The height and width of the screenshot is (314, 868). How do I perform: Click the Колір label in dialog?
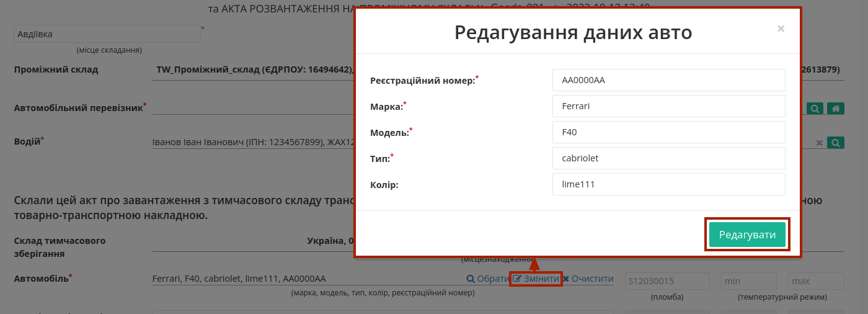point(384,185)
